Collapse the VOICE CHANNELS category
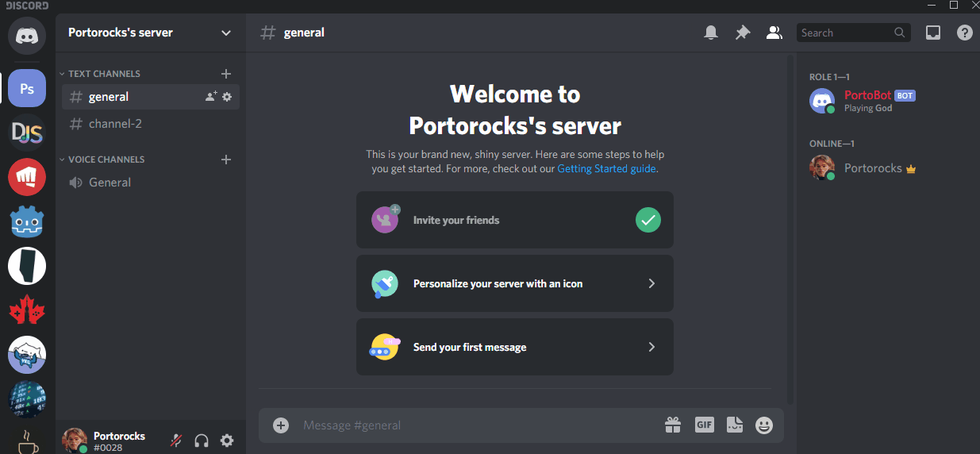This screenshot has width=980, height=454. pyautogui.click(x=102, y=160)
